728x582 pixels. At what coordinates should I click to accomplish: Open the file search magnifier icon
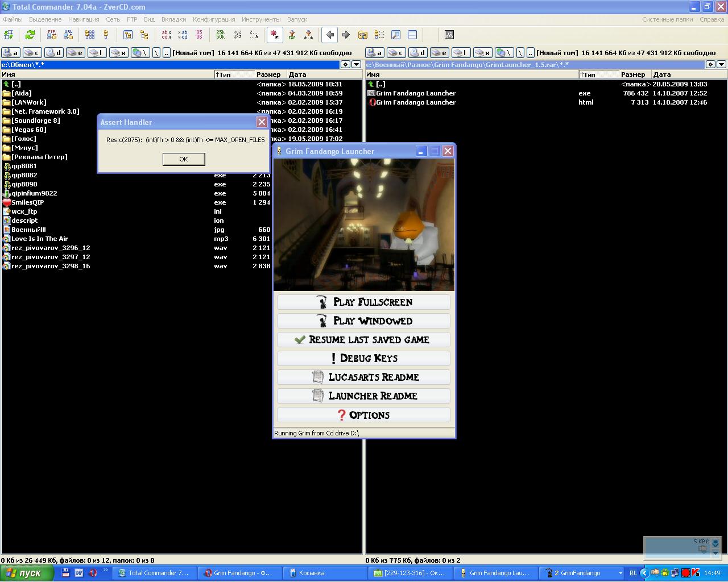396,35
